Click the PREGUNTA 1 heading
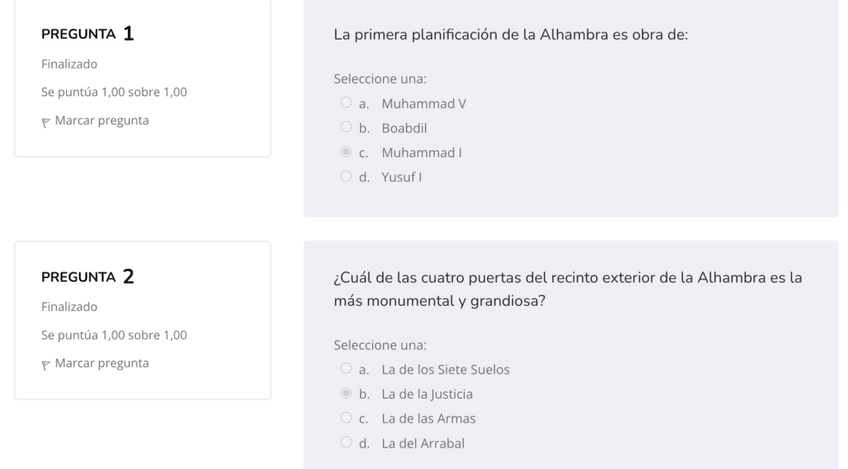 click(x=88, y=35)
